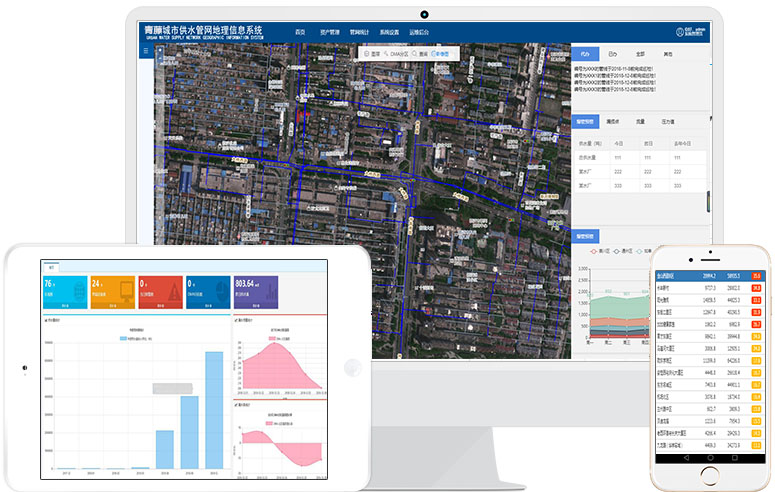
Task: Click the DMA分区 button on map toolbar
Action: point(396,54)
